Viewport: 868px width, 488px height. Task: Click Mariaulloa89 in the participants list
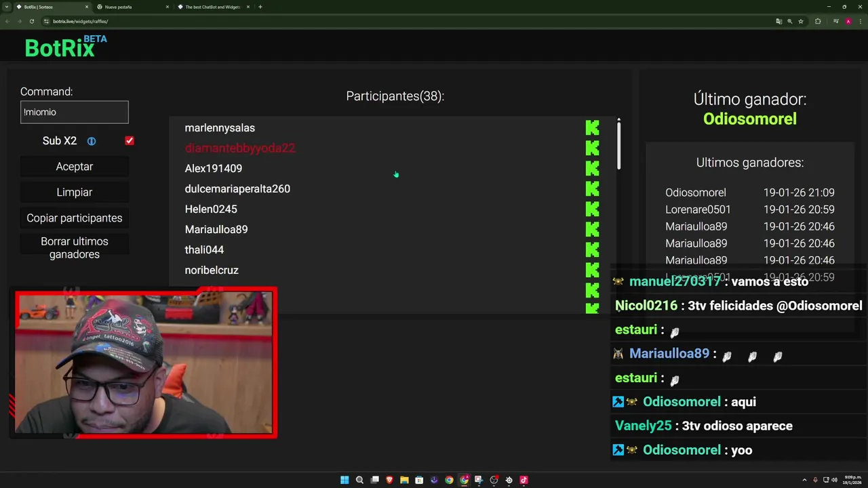(216, 230)
